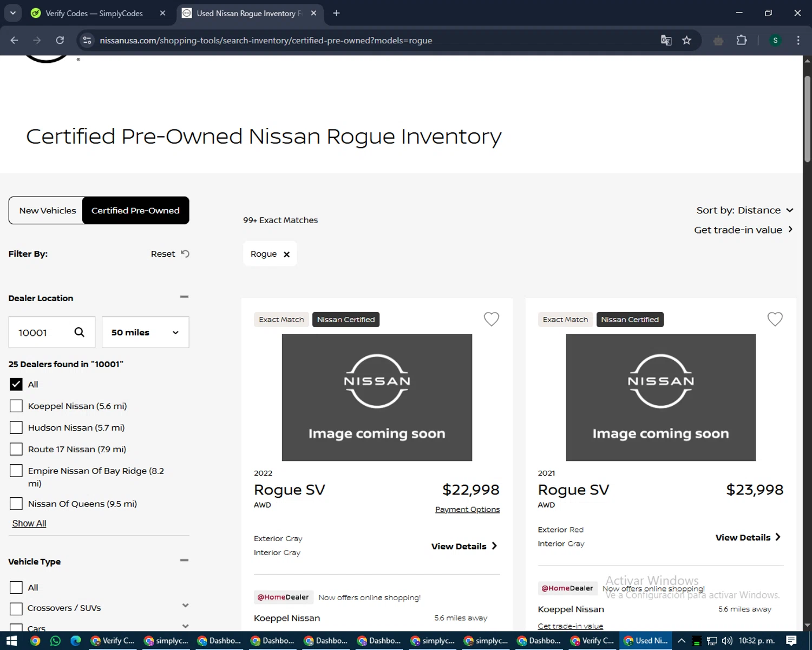View Details of the $23,998 Rogue SV
This screenshot has height=650, width=812.
click(x=748, y=537)
